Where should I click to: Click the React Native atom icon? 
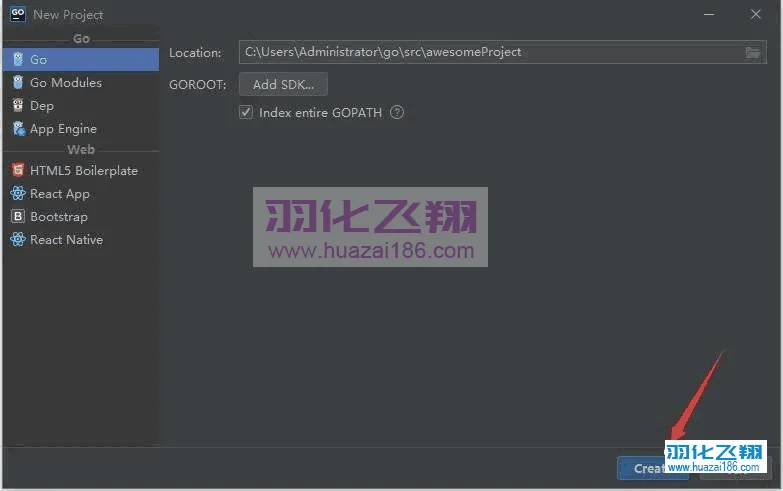[x=18, y=239]
